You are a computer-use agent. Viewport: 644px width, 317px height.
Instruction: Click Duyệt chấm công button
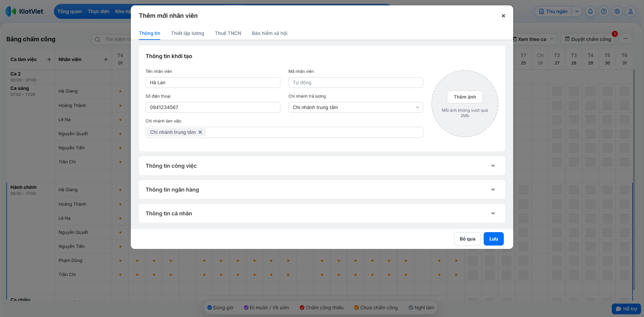coord(588,39)
